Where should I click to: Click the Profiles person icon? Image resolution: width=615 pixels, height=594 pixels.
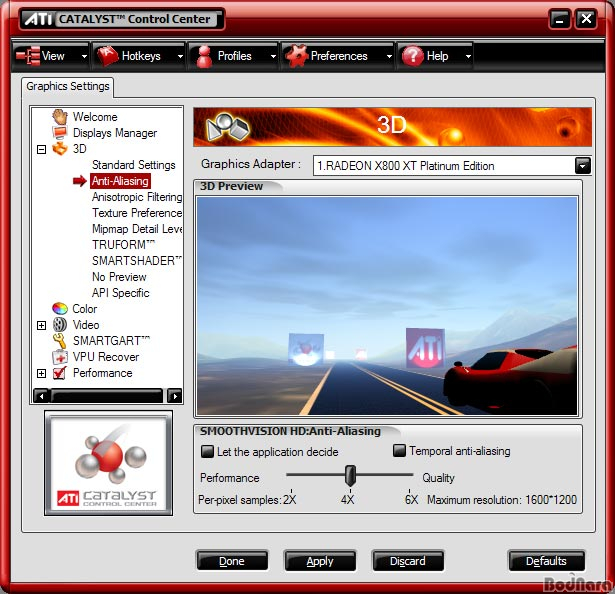pos(204,56)
